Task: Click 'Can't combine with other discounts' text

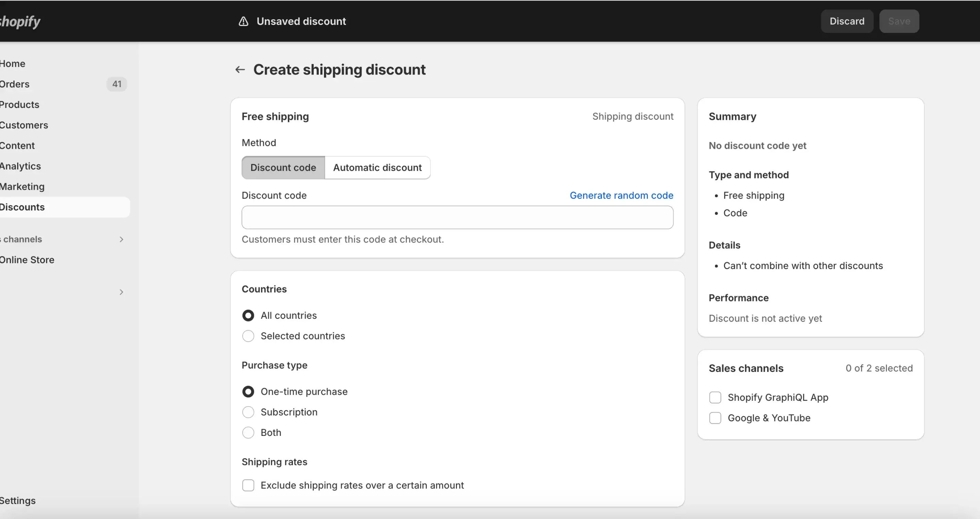Action: pos(803,266)
